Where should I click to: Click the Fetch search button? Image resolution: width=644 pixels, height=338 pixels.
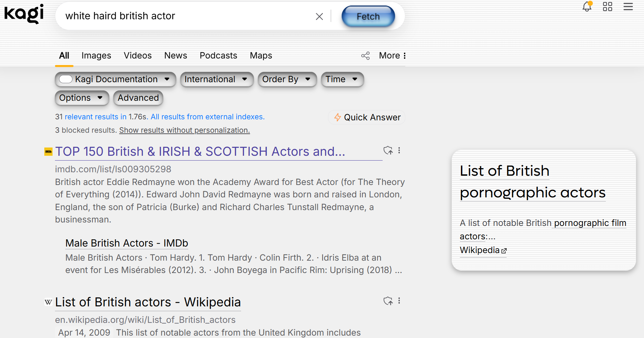[x=368, y=17]
